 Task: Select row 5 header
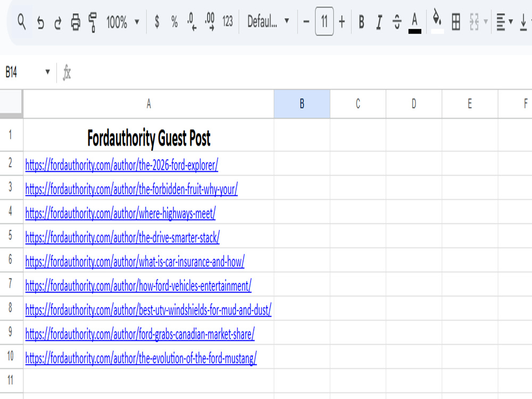(x=11, y=236)
